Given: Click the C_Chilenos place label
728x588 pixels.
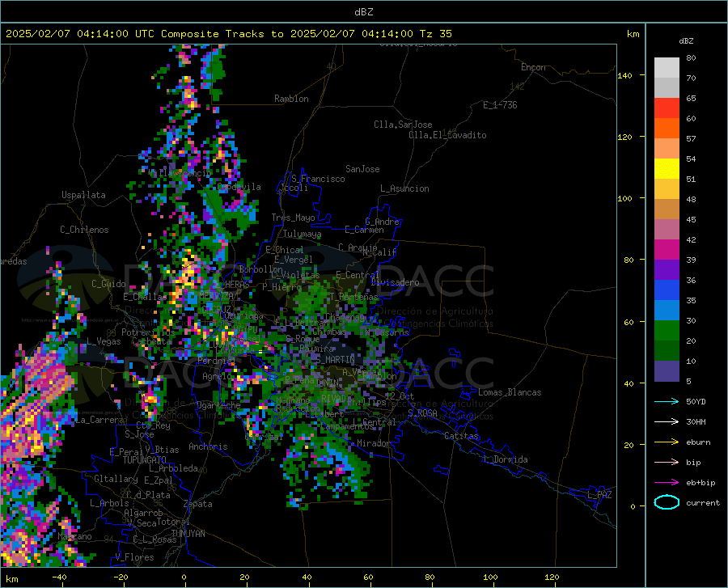Looking at the screenshot, I should point(84,230).
